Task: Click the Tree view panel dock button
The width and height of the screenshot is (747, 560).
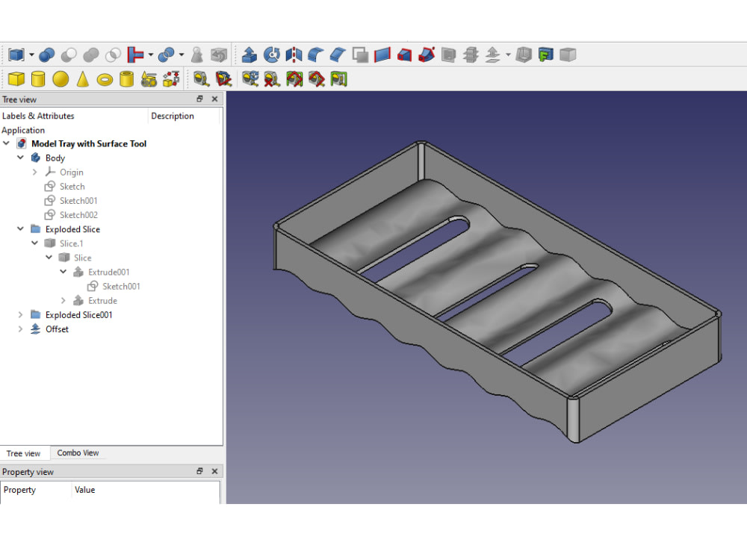Action: 199,98
